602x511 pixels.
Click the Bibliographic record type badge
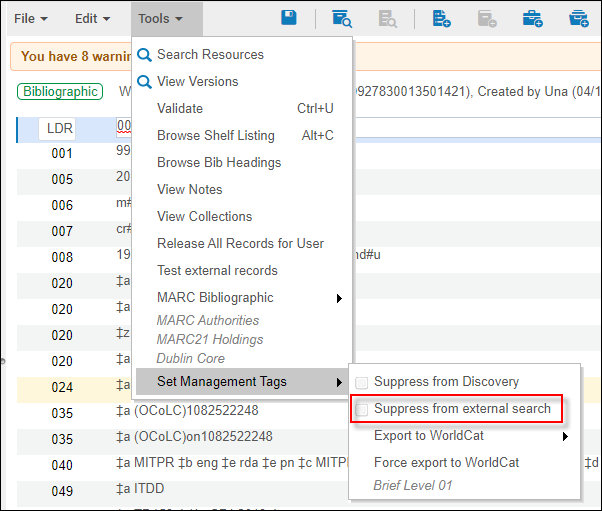(59, 91)
